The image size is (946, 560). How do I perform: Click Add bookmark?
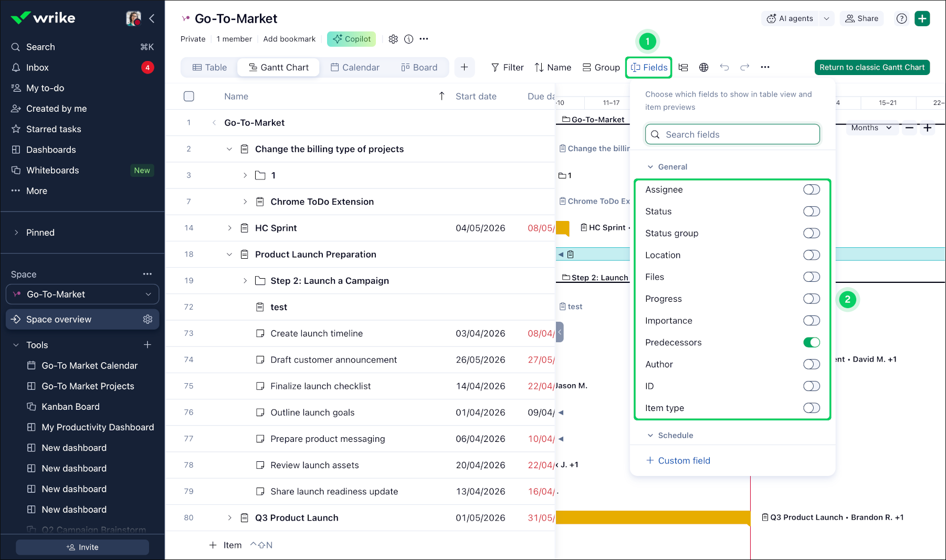click(289, 39)
